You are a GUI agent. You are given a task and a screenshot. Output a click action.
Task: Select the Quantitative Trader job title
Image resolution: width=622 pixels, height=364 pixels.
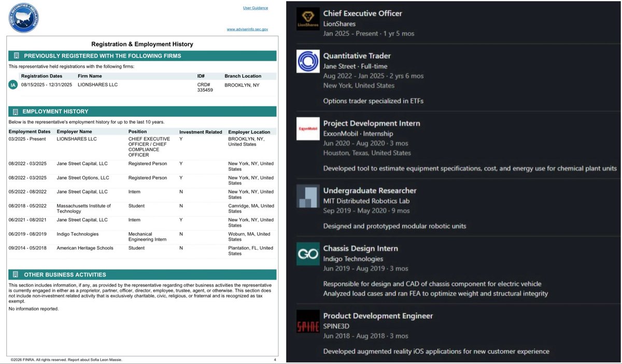coord(357,56)
